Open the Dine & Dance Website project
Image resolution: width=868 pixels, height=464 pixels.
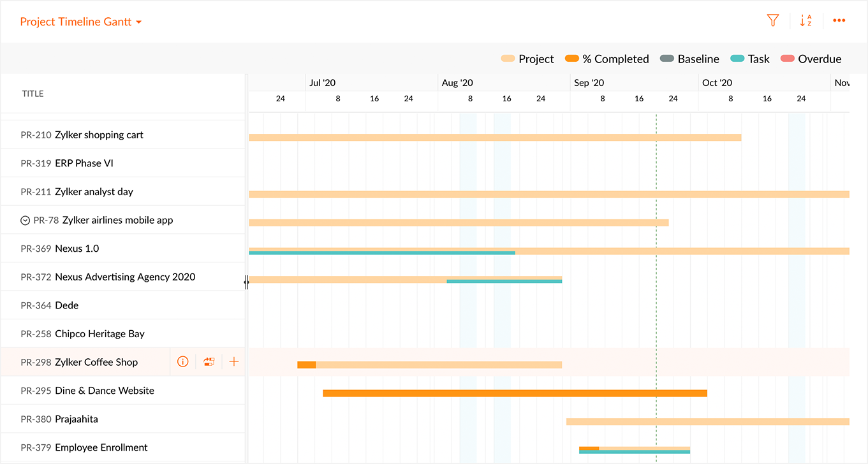[x=106, y=390]
